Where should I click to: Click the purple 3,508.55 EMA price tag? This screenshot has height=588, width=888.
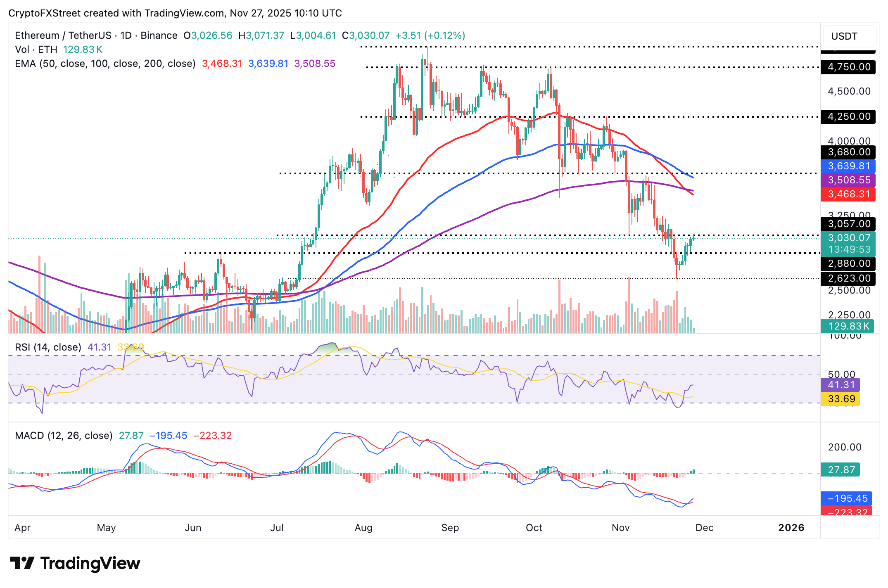tap(848, 180)
